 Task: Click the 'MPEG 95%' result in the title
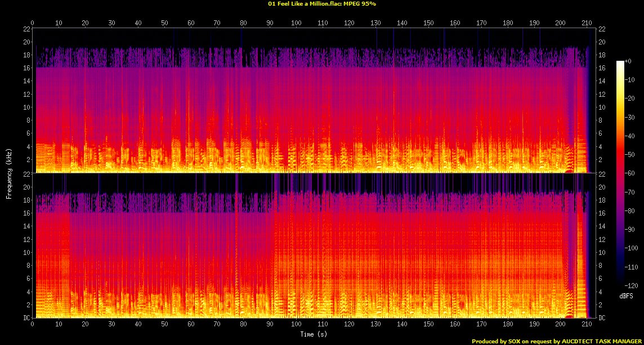coord(360,4)
